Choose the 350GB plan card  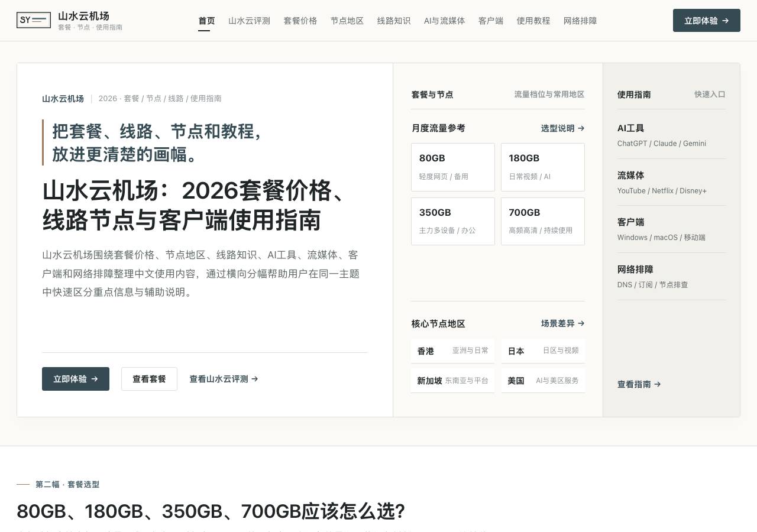pyautogui.click(x=453, y=221)
